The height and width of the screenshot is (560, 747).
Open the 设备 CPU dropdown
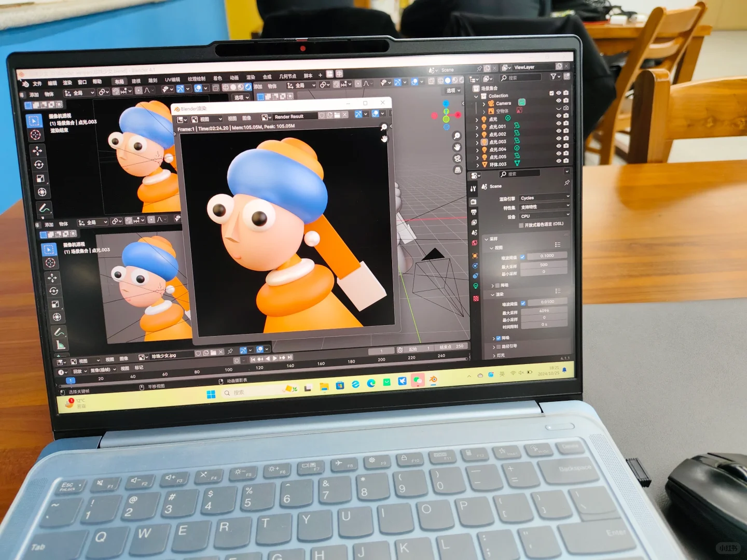(544, 215)
